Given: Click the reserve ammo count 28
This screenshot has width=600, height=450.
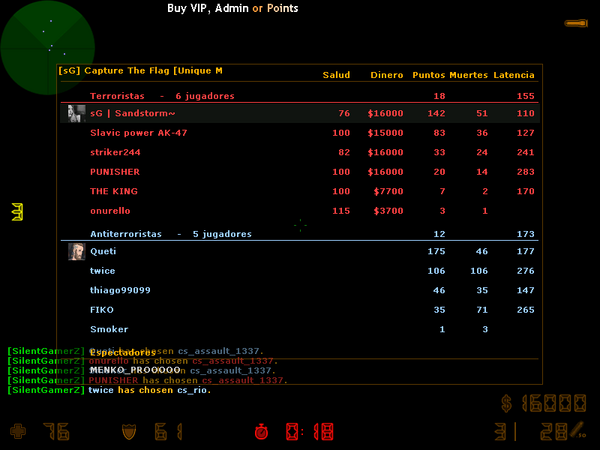Looking at the screenshot, I should pos(553,432).
